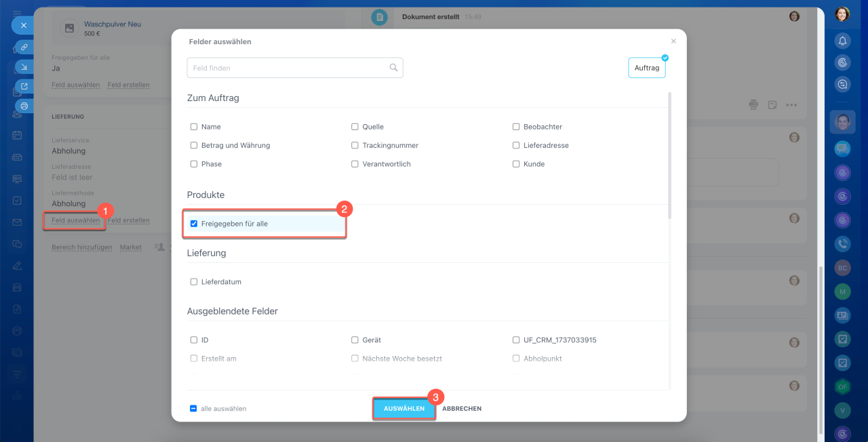Click the document icon beside Dokument erstellt
The width and height of the screenshot is (868, 442).
[379, 16]
